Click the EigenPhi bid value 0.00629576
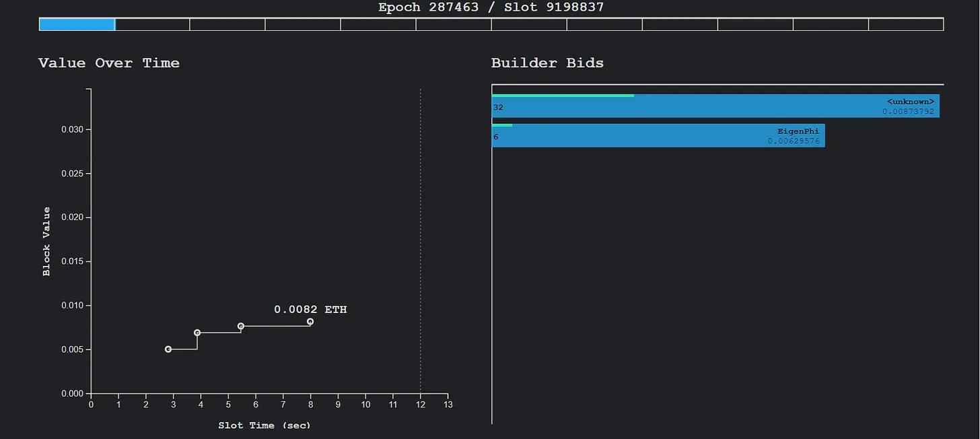The height and width of the screenshot is (439, 980). (x=793, y=141)
